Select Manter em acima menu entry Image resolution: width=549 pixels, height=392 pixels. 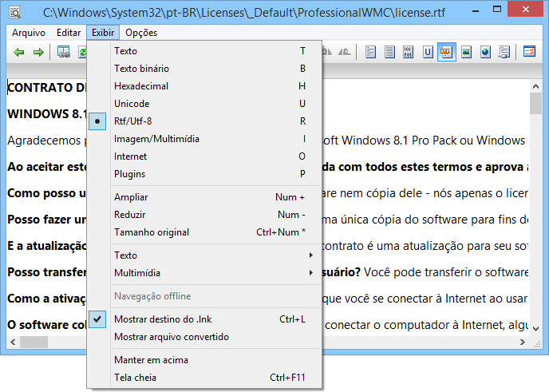coord(204,360)
